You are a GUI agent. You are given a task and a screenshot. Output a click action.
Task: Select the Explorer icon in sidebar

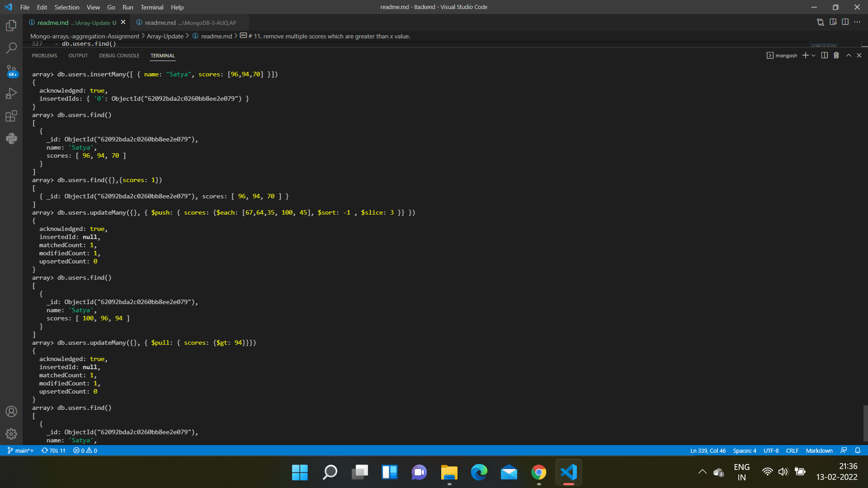tap(11, 26)
